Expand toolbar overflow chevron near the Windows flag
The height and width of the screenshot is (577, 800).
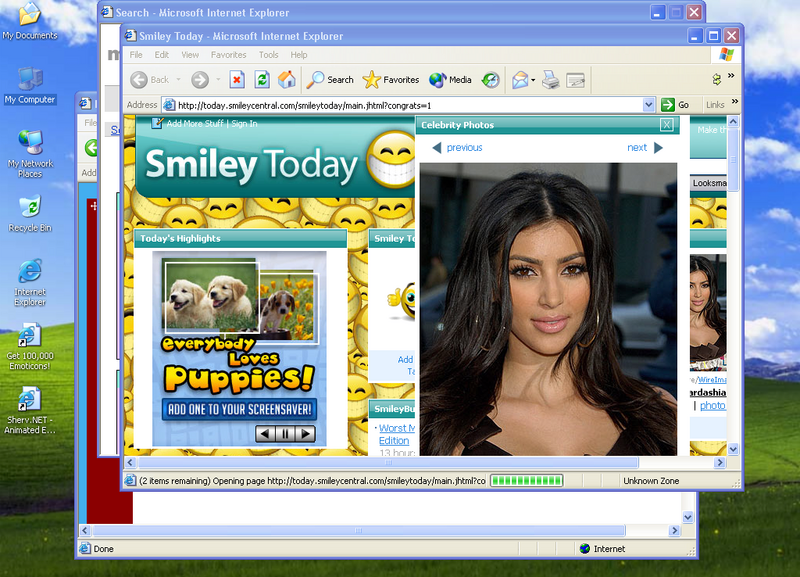[731, 76]
